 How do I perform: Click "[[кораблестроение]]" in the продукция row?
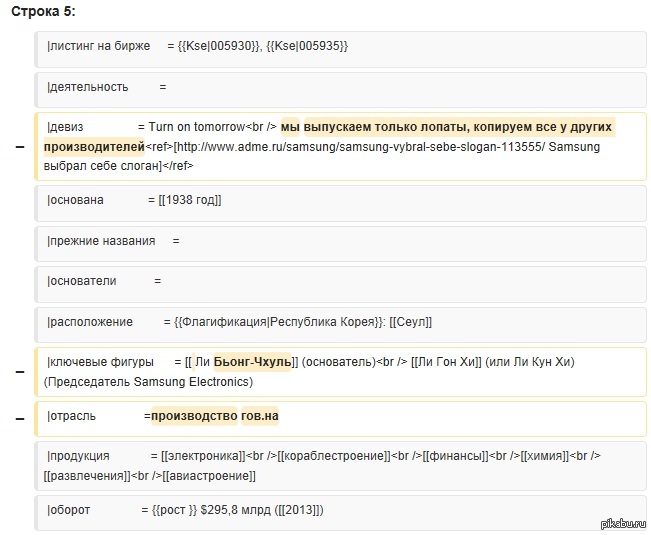coord(333,456)
